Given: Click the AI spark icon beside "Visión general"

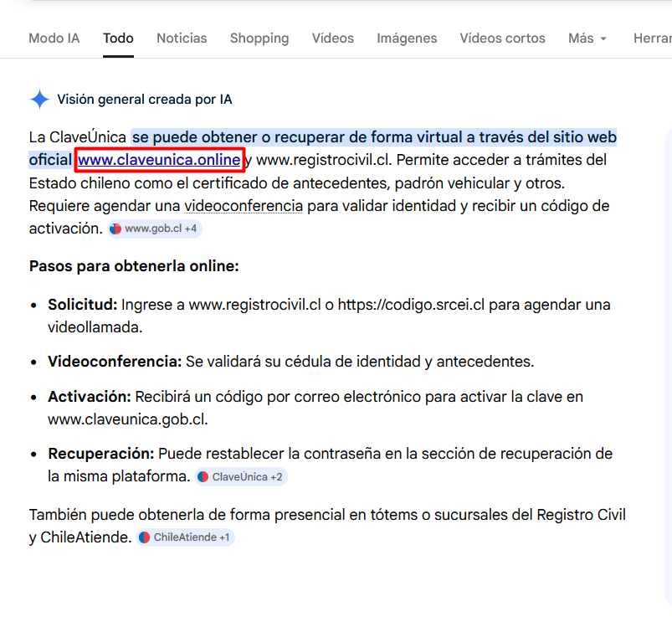Looking at the screenshot, I should click(39, 99).
